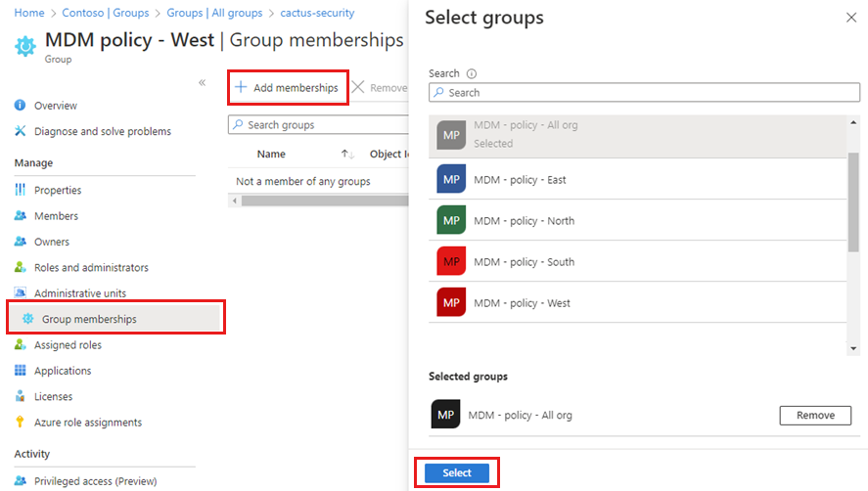Remove MDM - policy - All org selection
This screenshot has width=868, height=491.
click(814, 415)
